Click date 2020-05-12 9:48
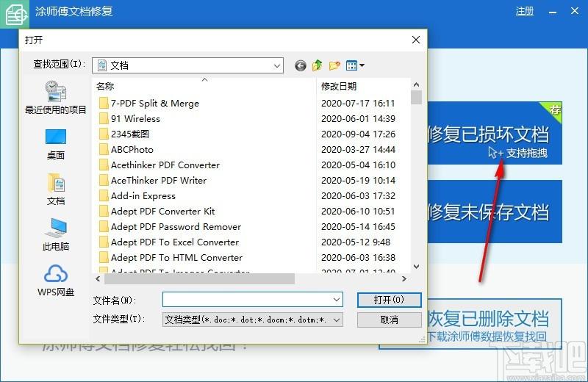Image resolution: width=588 pixels, height=382 pixels. [x=356, y=242]
